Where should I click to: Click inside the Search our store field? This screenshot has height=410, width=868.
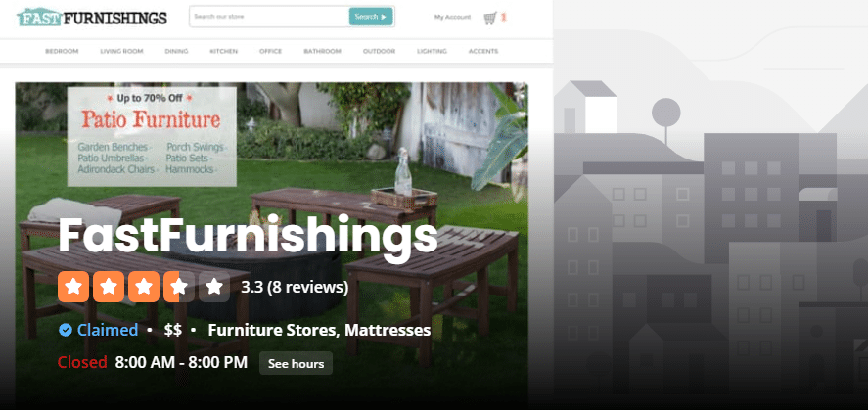(x=269, y=17)
